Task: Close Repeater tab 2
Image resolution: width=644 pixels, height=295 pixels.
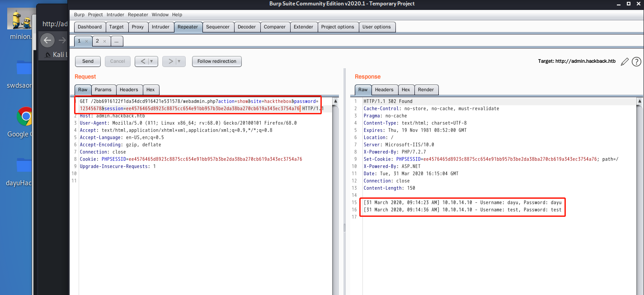Action: 104,41
